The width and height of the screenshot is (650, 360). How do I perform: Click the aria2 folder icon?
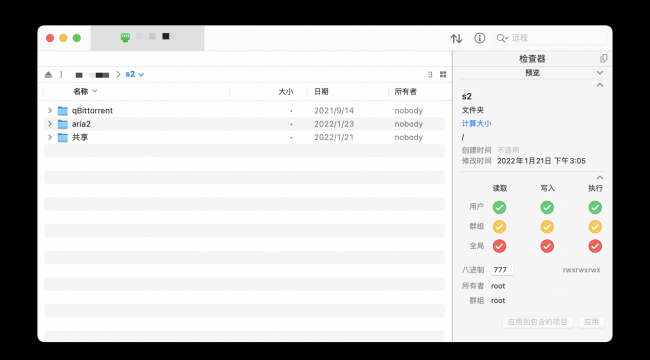pos(63,124)
